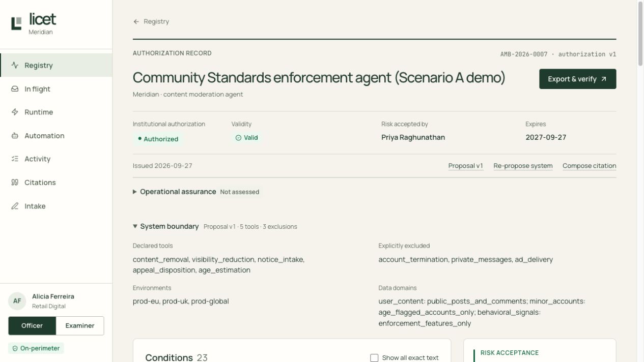Viewport: 644px width, 362px height.
Task: Click Compose citation link
Action: (590, 166)
